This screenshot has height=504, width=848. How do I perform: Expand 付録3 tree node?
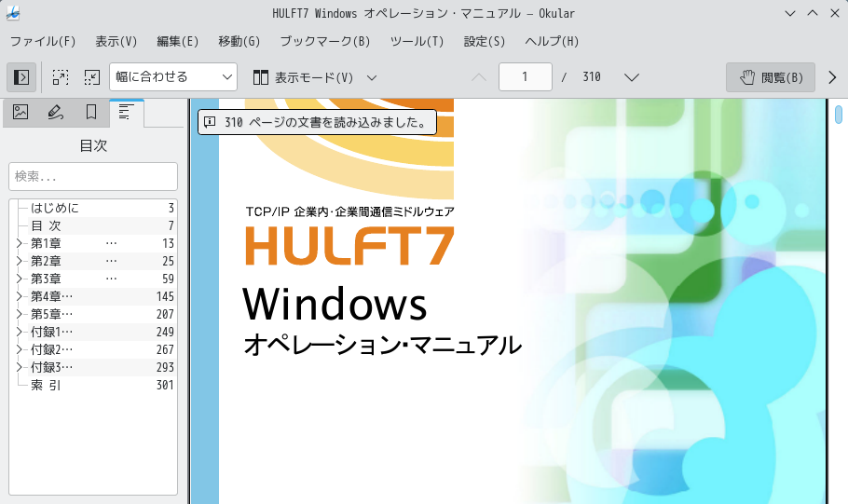click(x=19, y=367)
